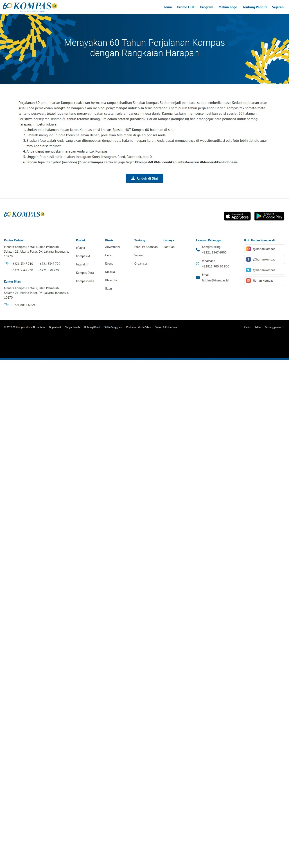Click the Ikuti Harian Kompas di heading
The width and height of the screenshot is (289, 868).
(259, 240)
